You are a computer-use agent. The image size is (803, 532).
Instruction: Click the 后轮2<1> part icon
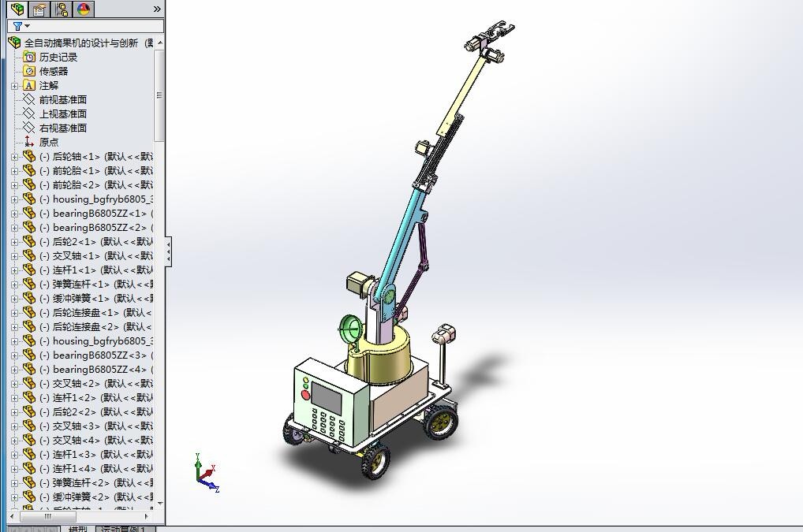click(29, 241)
